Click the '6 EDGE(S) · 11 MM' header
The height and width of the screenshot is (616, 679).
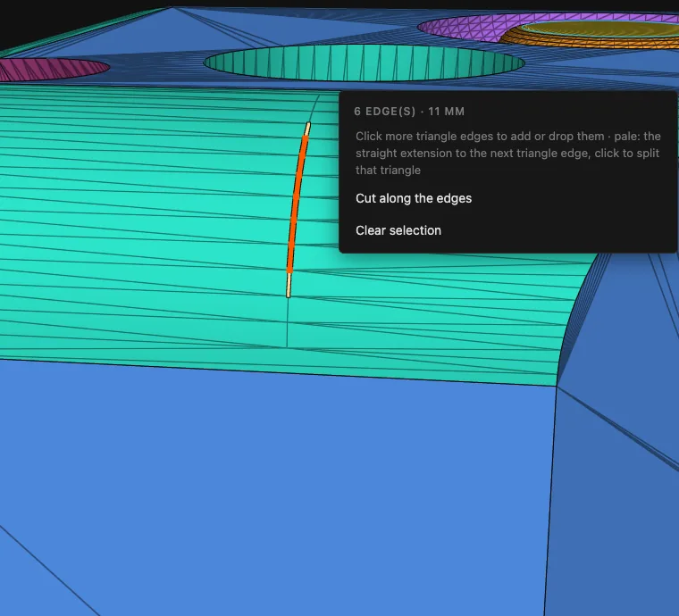tap(409, 112)
